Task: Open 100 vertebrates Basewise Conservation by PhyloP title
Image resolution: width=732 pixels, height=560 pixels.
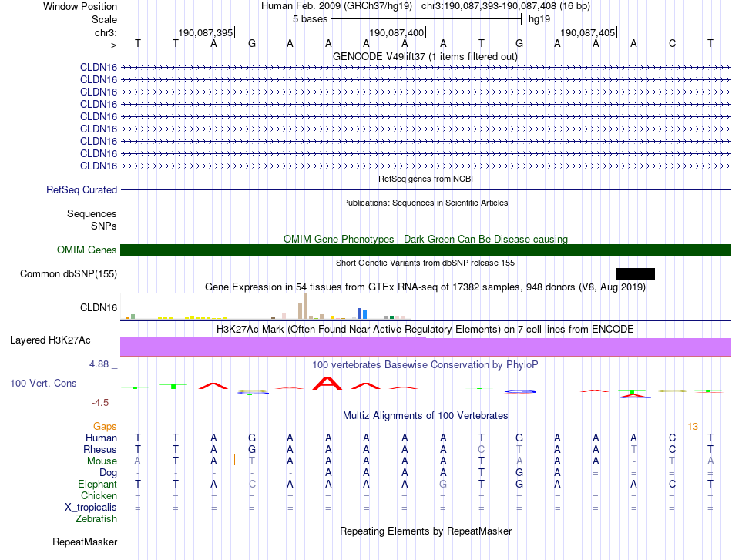Action: point(425,365)
